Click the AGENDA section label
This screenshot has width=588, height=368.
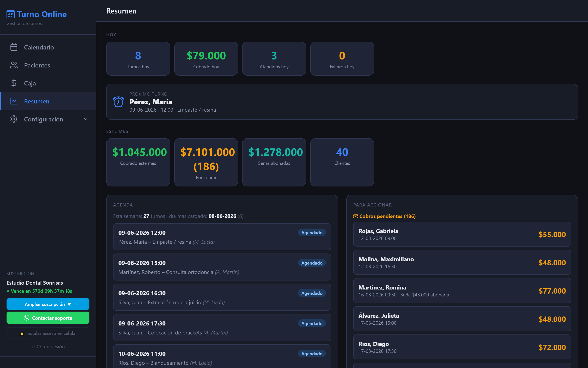tap(123, 205)
